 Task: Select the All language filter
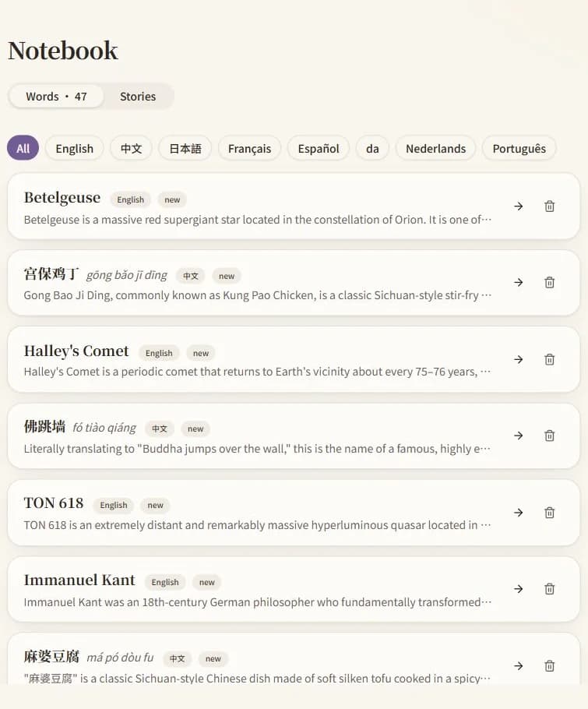(23, 148)
